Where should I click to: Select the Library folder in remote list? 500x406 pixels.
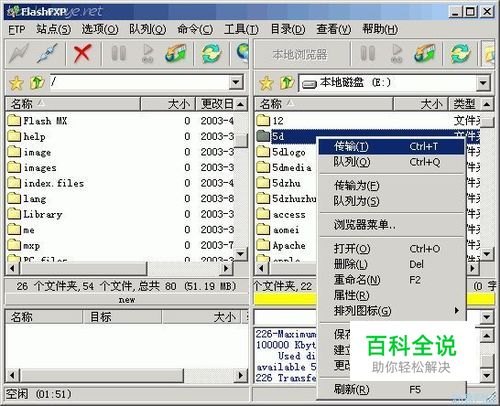tap(35, 214)
